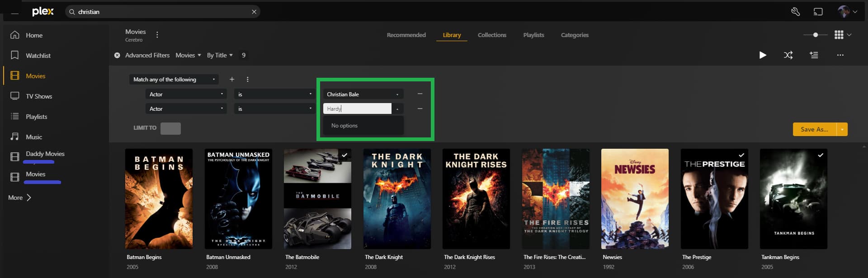Open Newsies poster
Viewport: 868px width, 278px height.
point(635,199)
